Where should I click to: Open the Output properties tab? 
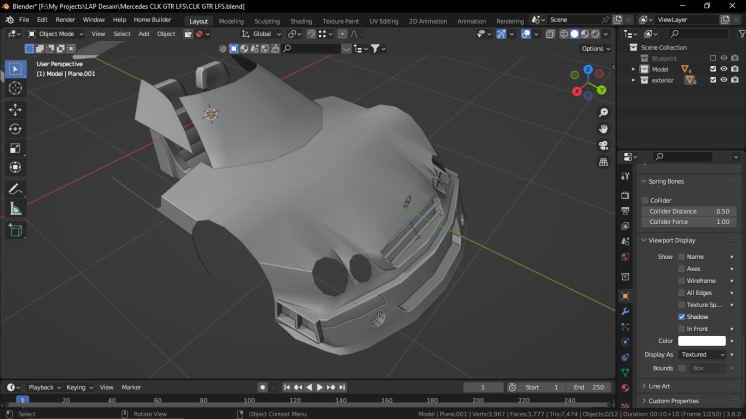pos(625,211)
